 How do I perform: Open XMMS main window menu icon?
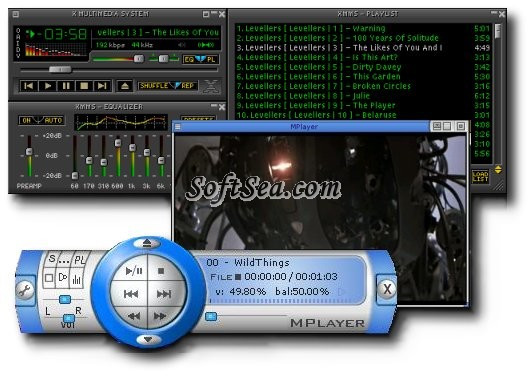[x=16, y=14]
